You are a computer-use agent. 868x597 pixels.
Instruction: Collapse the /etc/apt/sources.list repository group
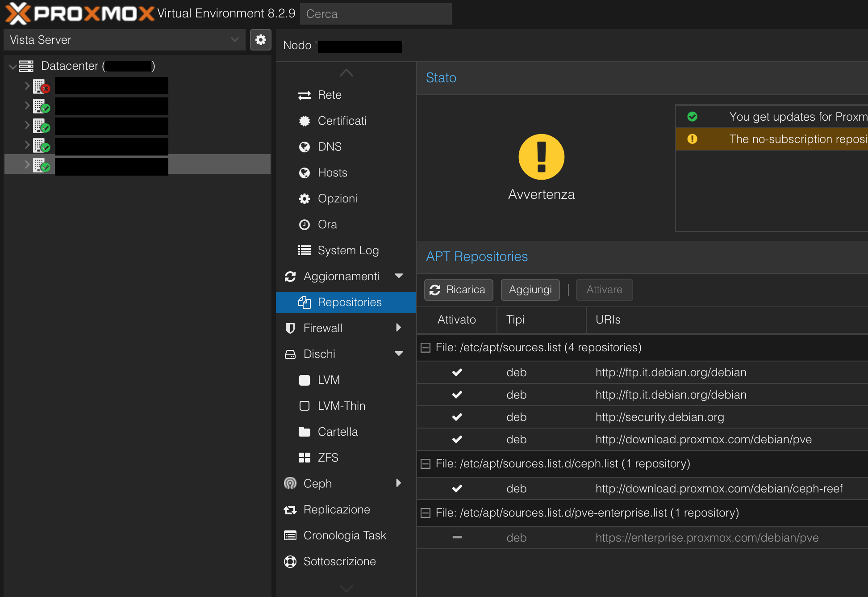point(425,347)
